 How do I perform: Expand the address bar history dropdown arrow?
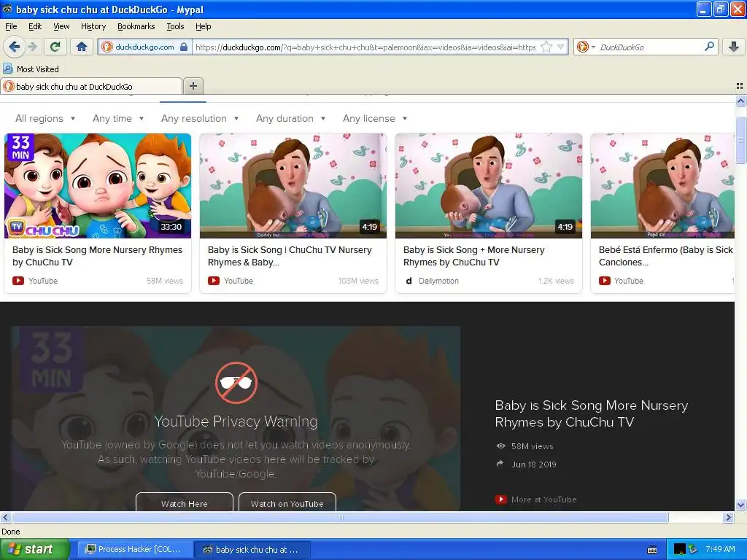click(x=561, y=47)
